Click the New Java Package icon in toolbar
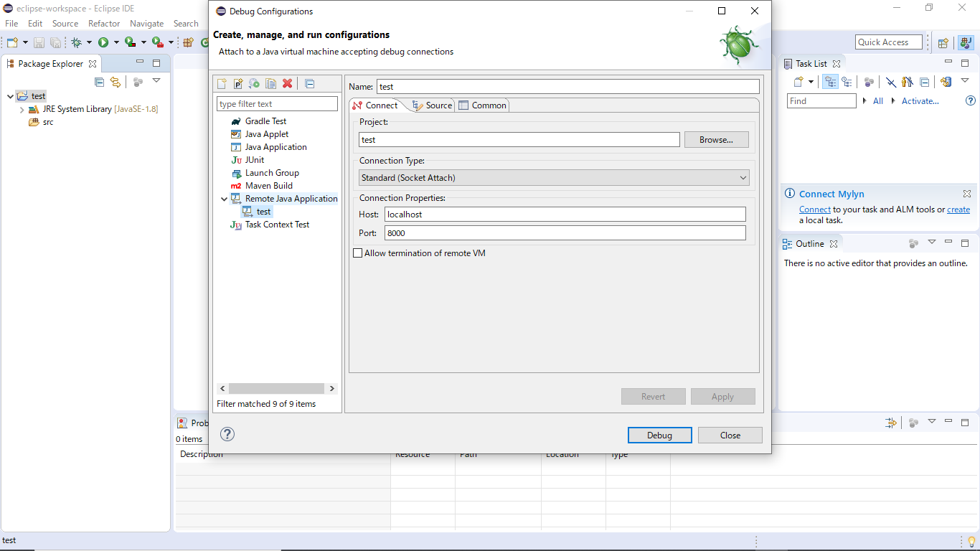Viewport: 980px width, 551px height. pos(188,43)
